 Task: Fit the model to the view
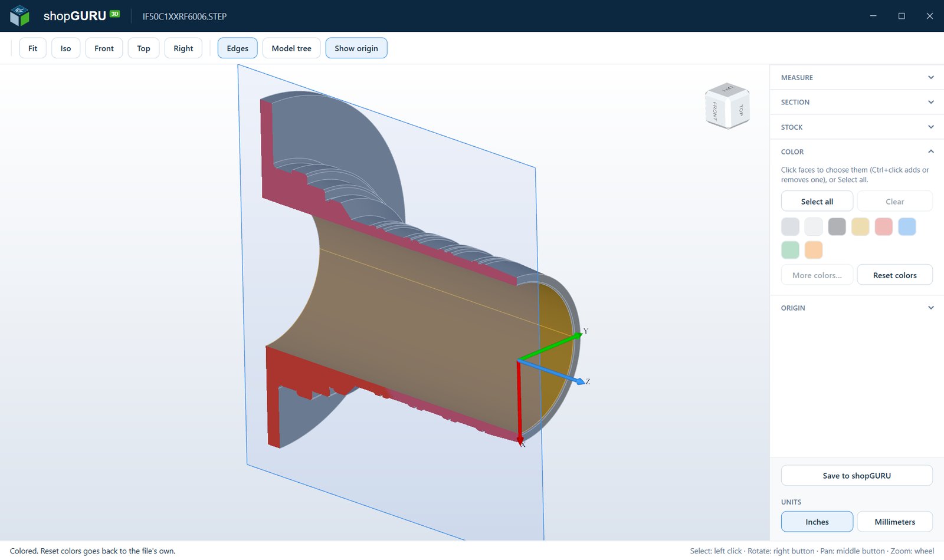click(32, 48)
